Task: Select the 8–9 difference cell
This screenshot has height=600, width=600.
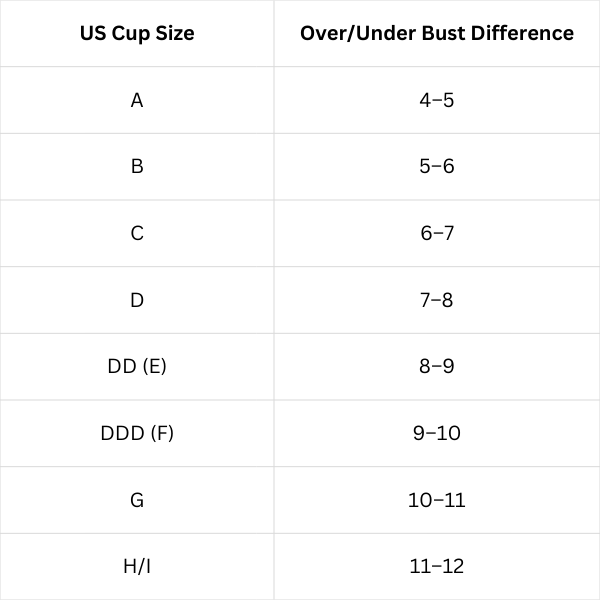Action: point(437,366)
